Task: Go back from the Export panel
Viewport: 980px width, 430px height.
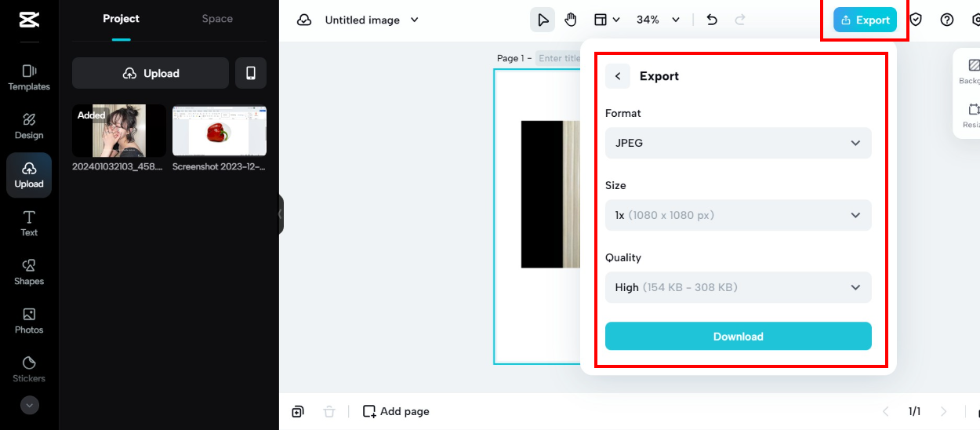Action: tap(618, 76)
